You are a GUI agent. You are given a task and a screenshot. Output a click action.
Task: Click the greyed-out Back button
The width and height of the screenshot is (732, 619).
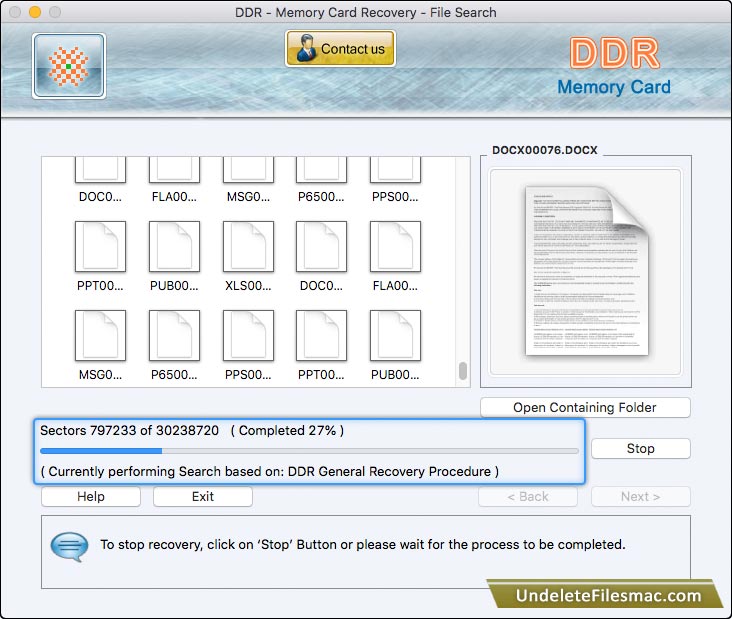528,496
